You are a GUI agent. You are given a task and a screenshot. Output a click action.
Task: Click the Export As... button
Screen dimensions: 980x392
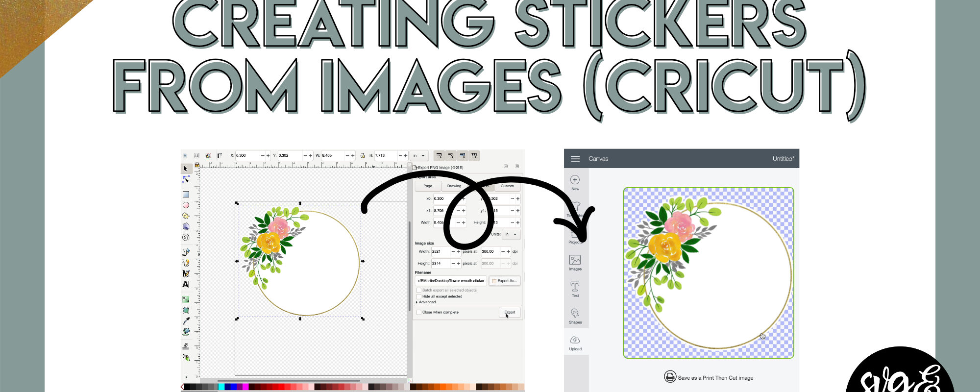pos(505,281)
